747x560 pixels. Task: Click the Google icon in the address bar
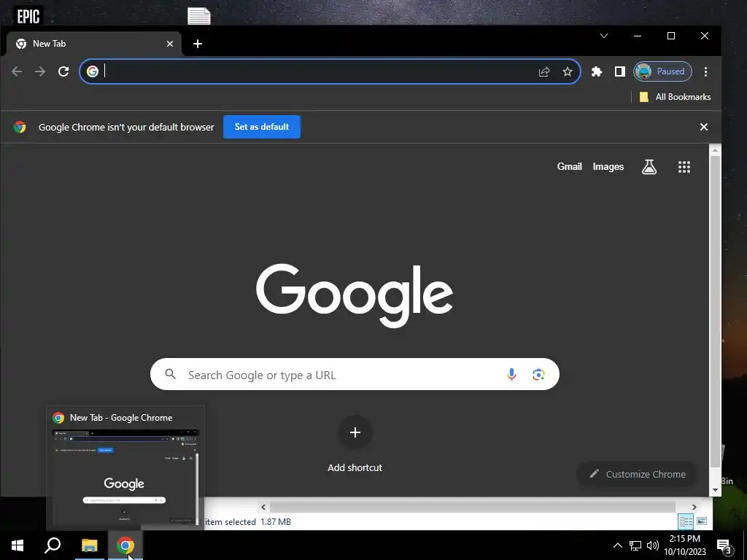tap(93, 71)
